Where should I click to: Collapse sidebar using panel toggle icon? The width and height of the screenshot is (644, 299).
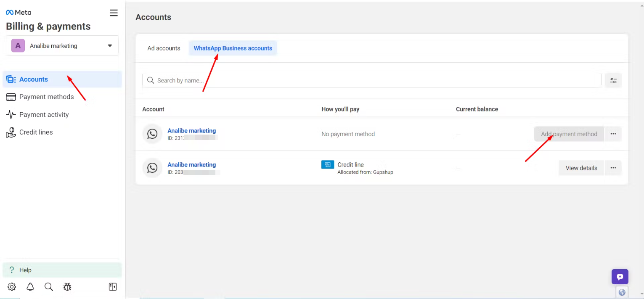coord(113,287)
